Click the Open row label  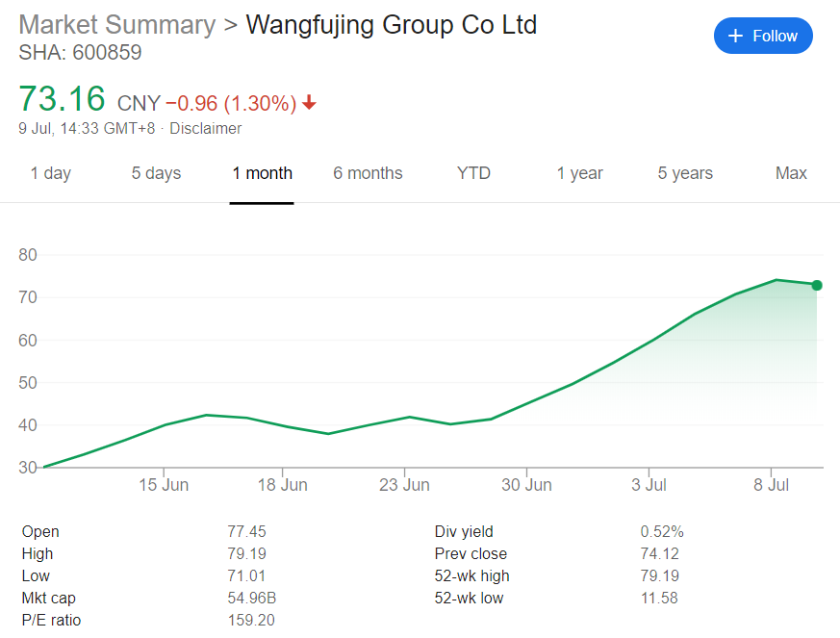40,531
